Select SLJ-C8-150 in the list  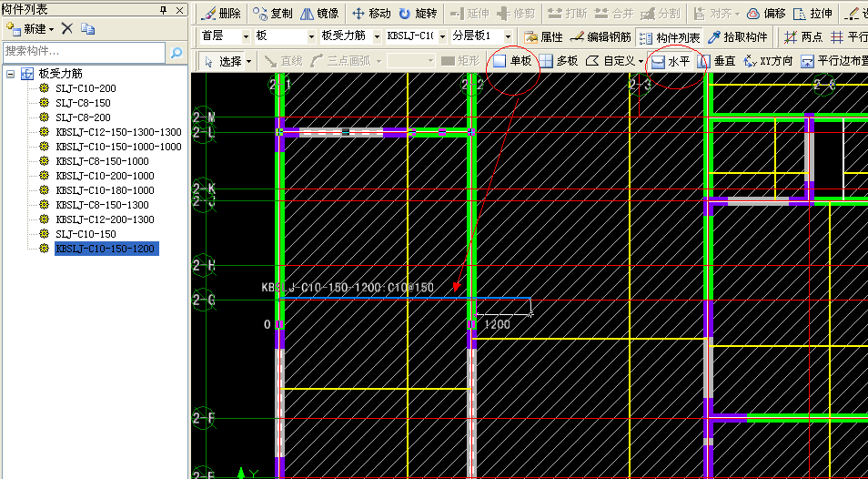(83, 103)
